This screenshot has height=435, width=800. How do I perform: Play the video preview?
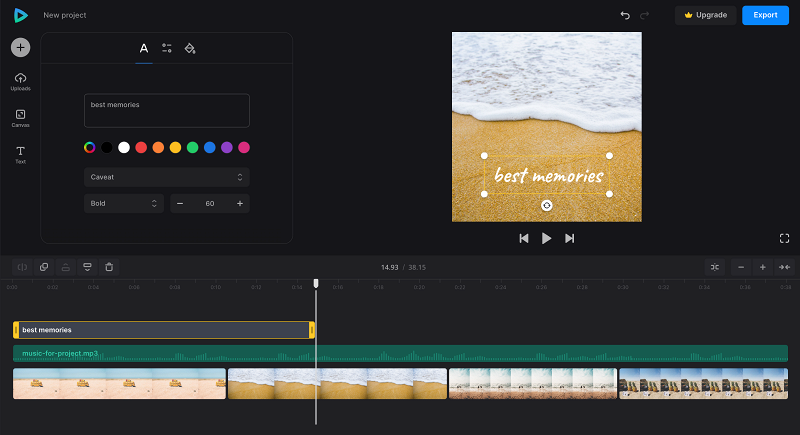coord(546,238)
